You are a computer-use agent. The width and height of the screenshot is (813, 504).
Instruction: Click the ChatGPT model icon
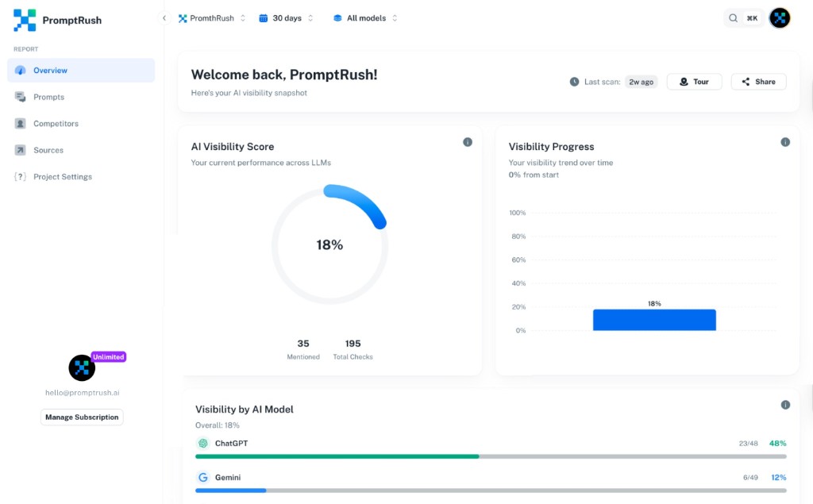(203, 444)
